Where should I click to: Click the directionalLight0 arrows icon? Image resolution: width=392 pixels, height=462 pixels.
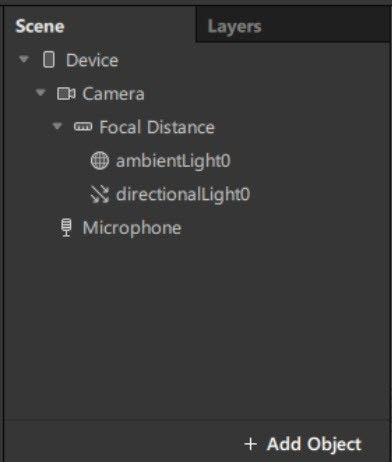[100, 194]
